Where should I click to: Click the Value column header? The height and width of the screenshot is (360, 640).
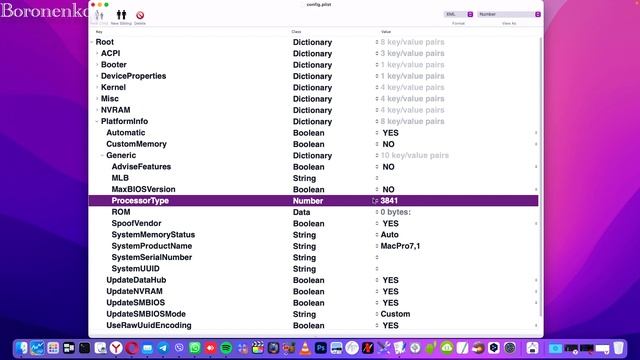(x=386, y=32)
